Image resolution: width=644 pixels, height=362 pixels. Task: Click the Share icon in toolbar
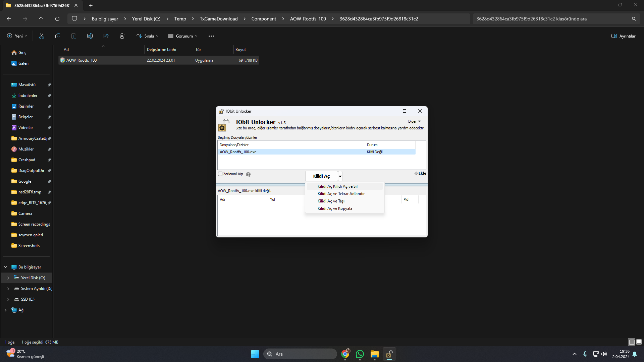(106, 36)
